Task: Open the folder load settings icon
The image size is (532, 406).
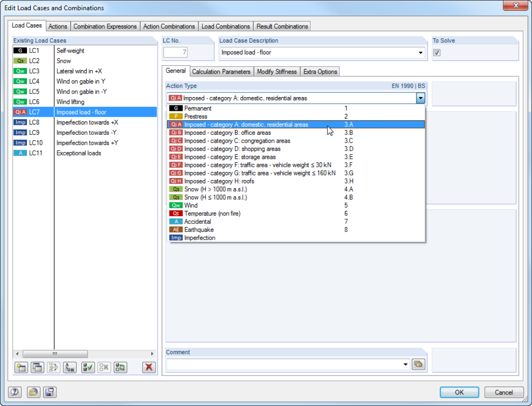Action: [x=33, y=392]
